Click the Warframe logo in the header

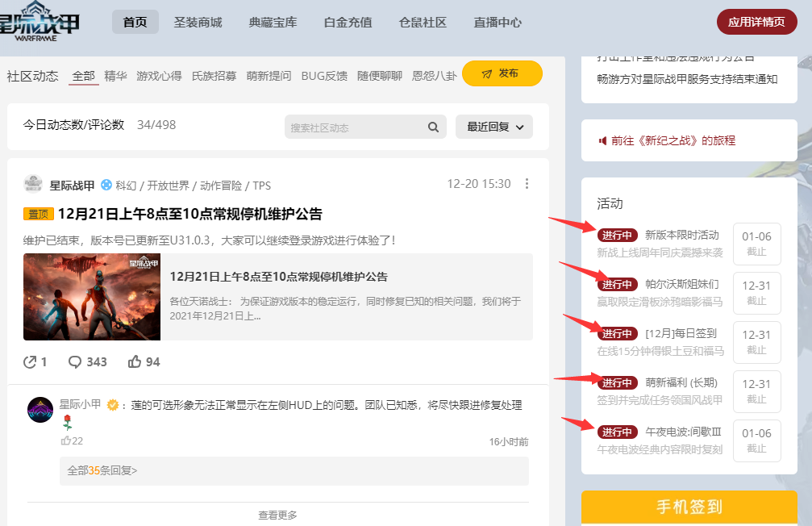coord(40,22)
